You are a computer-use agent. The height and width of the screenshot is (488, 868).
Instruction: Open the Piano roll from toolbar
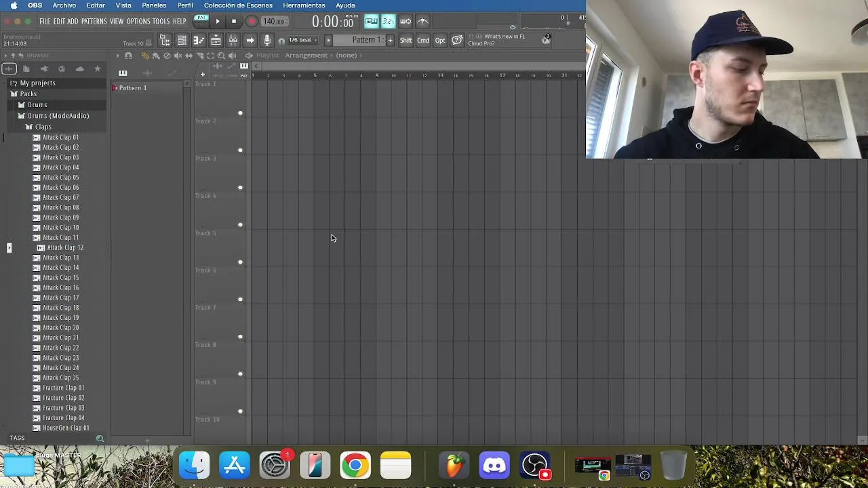(199, 41)
